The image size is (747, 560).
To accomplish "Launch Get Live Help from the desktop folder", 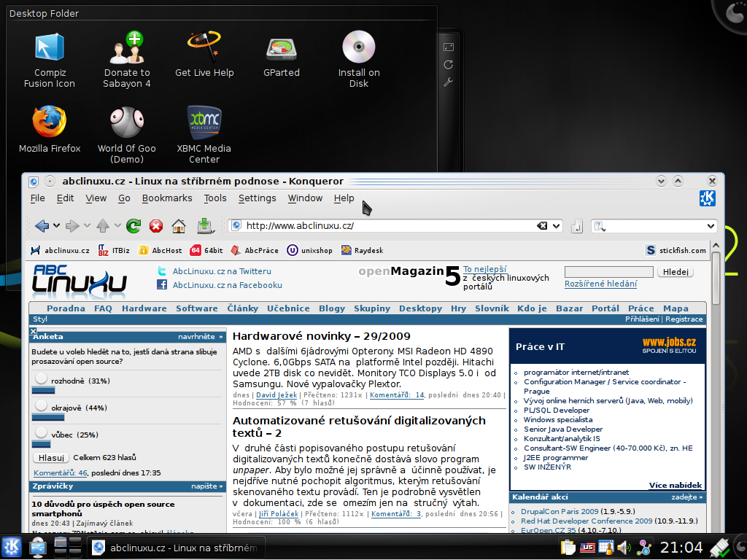I will [x=204, y=54].
